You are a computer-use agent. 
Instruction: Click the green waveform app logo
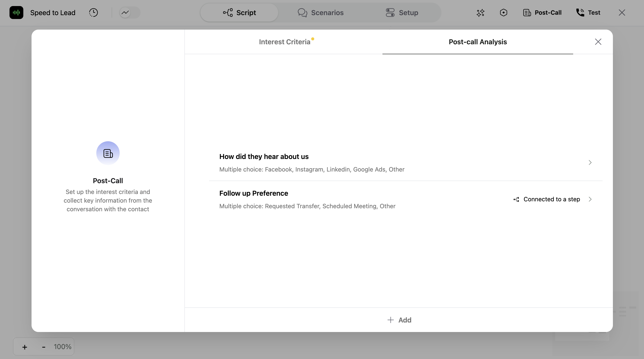tap(16, 13)
